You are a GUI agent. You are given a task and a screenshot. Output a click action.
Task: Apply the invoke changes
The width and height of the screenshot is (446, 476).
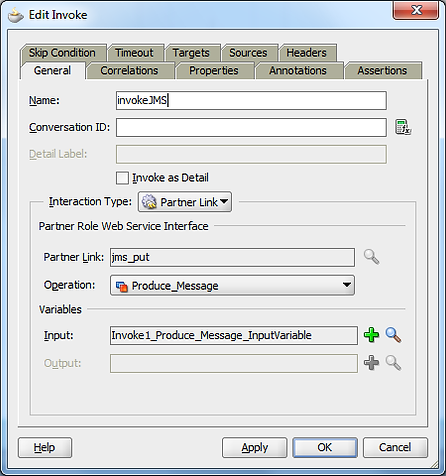(x=255, y=447)
